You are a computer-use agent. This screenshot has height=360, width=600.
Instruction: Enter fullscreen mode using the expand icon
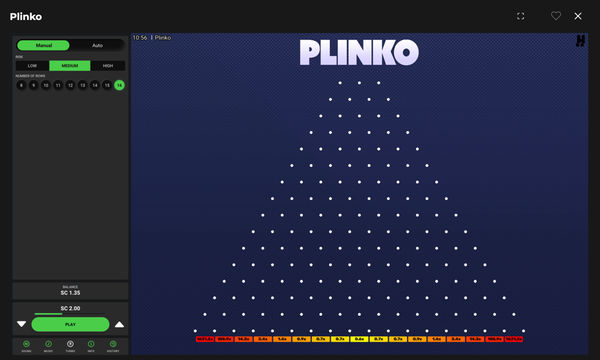click(x=520, y=16)
